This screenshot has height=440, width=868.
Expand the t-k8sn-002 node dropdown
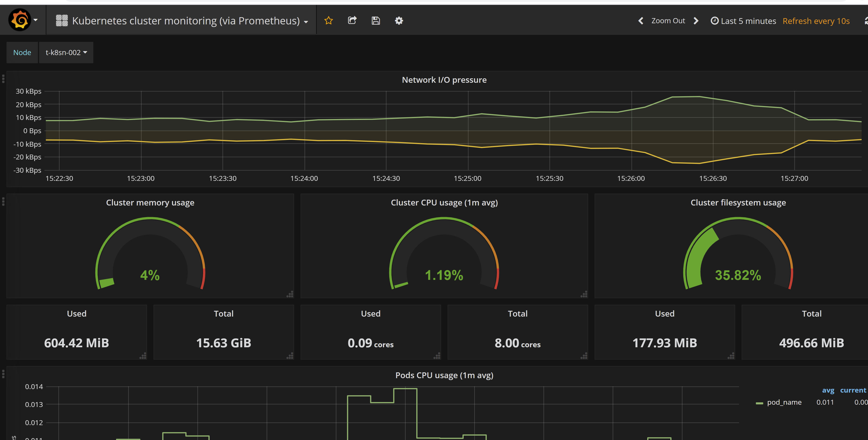66,53
